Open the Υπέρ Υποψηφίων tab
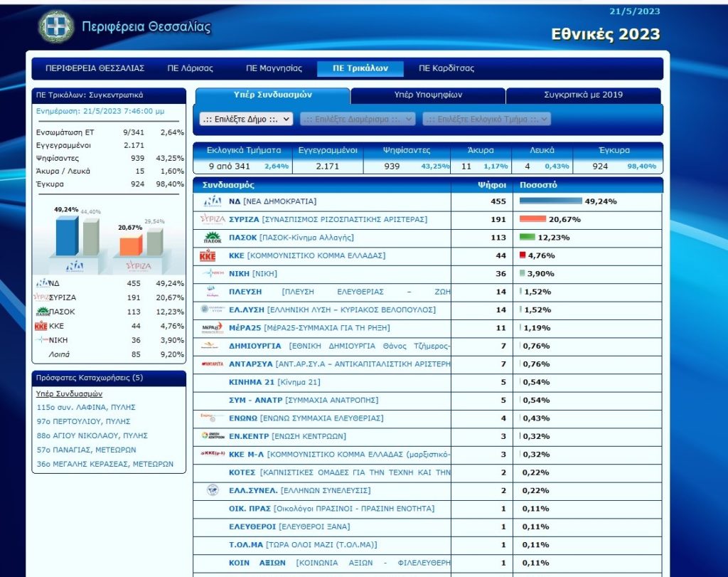Image resolution: width=728 pixels, height=577 pixels. [x=428, y=95]
